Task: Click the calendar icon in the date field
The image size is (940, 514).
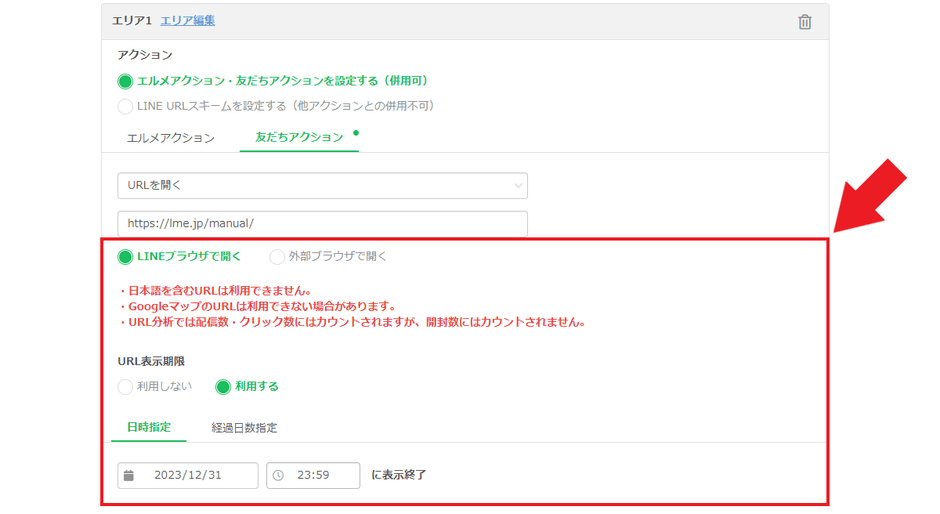Action: pyautogui.click(x=128, y=476)
